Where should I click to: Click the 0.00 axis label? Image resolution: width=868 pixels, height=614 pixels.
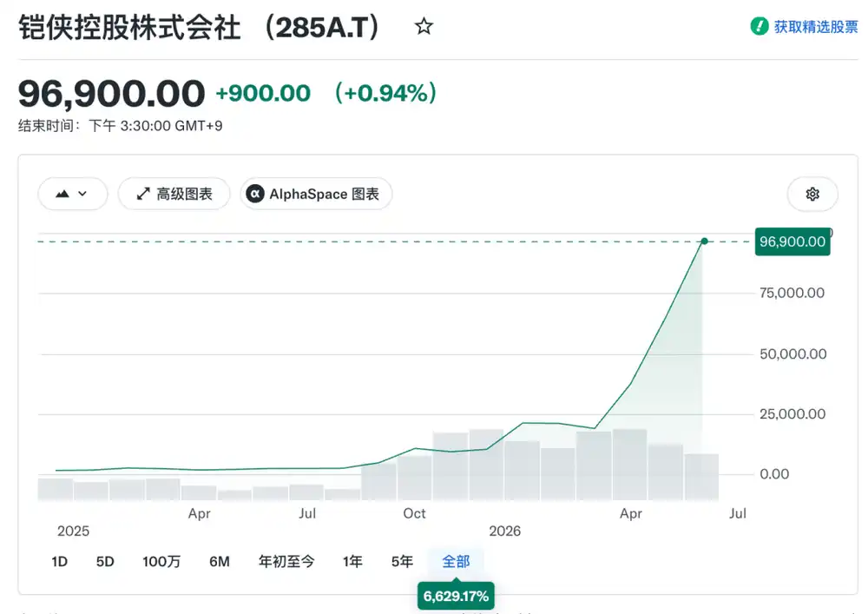click(774, 474)
